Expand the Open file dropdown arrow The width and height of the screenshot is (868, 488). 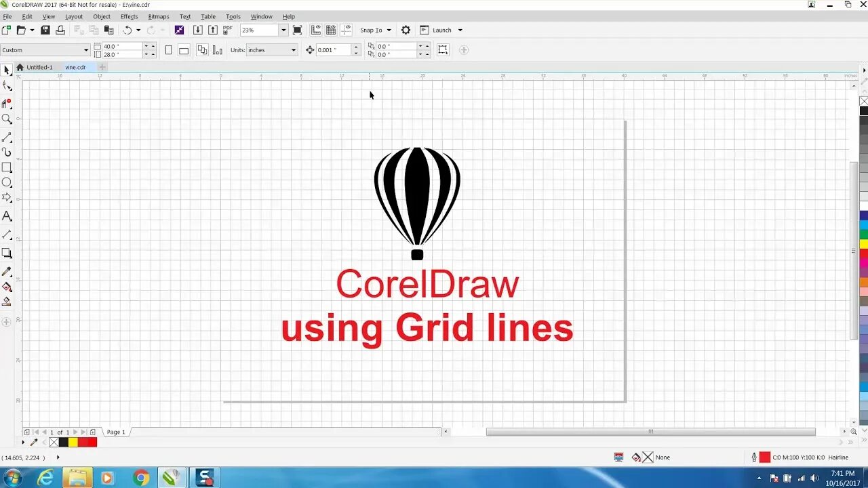32,30
